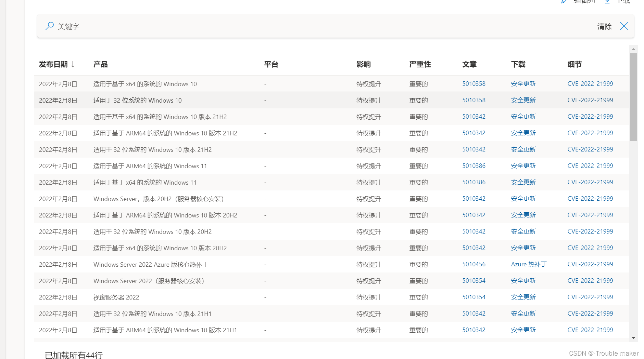Click the 清除 clear button
Screen dimensions: 644x359
click(604, 26)
